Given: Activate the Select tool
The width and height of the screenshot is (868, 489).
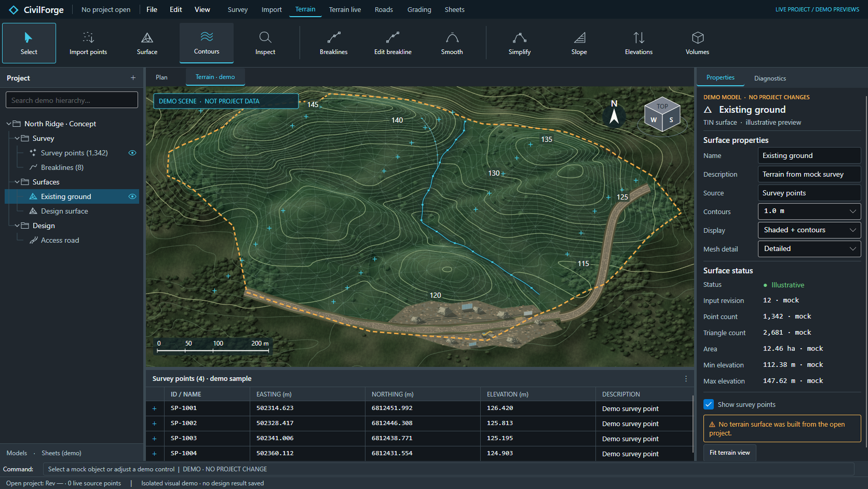Looking at the screenshot, I should coord(29,43).
